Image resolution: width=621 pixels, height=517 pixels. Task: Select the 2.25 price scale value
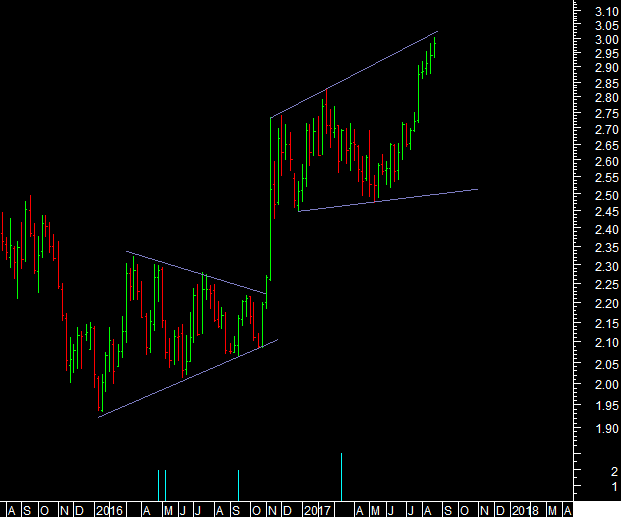[x=607, y=284]
